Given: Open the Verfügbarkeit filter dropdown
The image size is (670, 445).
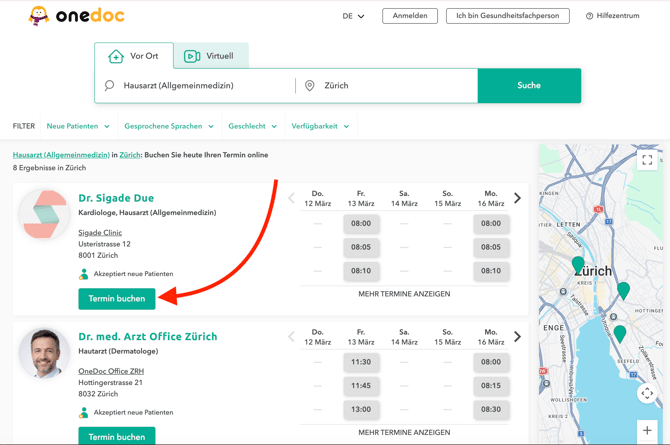Looking at the screenshot, I should pyautogui.click(x=320, y=127).
